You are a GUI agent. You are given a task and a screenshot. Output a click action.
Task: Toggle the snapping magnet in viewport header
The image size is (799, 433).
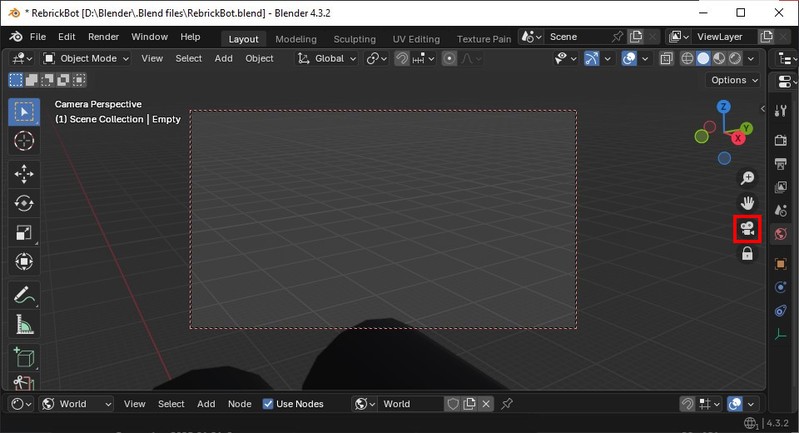click(402, 58)
